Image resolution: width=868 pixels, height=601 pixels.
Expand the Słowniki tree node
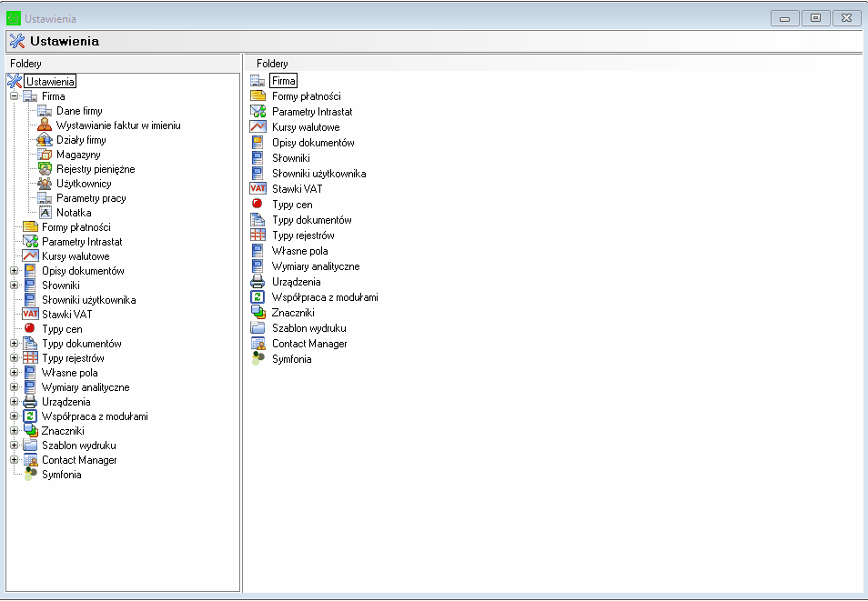tap(14, 285)
